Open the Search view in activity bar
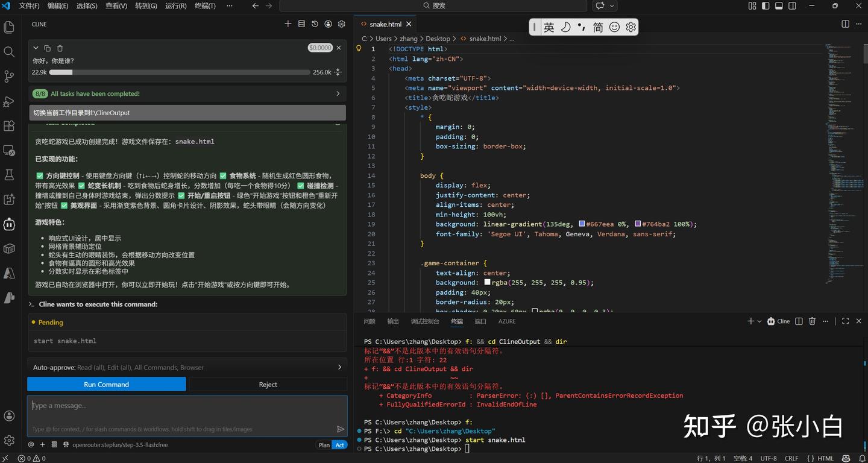 pos(9,52)
